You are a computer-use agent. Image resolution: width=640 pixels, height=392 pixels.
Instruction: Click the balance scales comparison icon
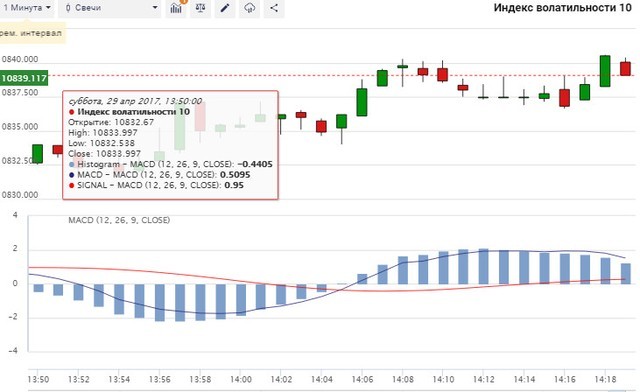200,8
